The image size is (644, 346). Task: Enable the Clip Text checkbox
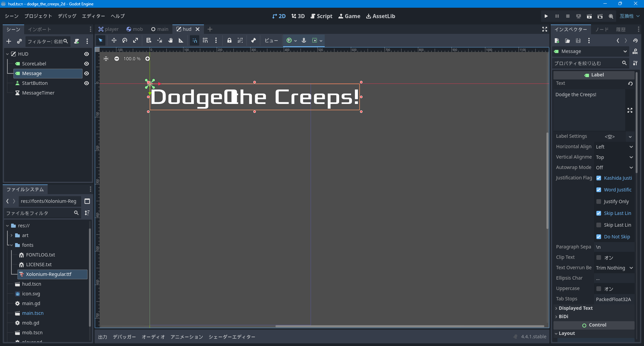click(599, 257)
